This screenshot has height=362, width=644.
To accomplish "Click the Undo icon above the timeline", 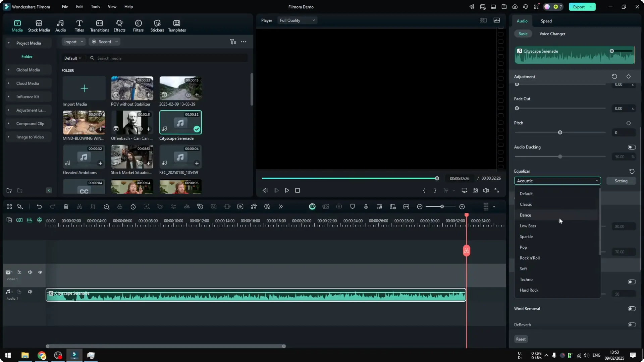I will tap(39, 206).
